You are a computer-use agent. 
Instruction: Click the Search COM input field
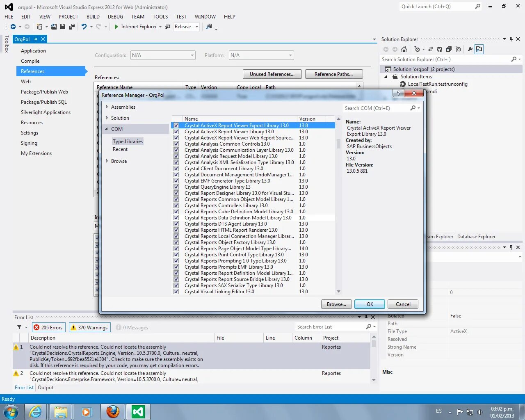coord(376,108)
